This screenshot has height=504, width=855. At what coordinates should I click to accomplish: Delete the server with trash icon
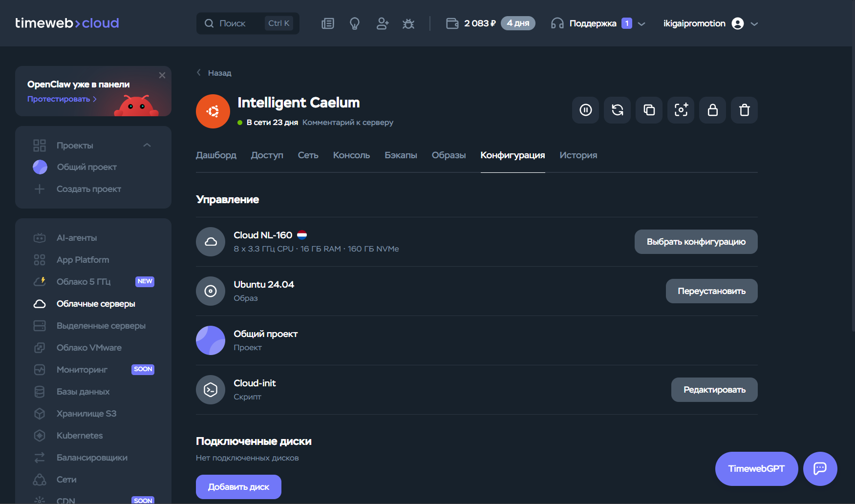pos(745,110)
